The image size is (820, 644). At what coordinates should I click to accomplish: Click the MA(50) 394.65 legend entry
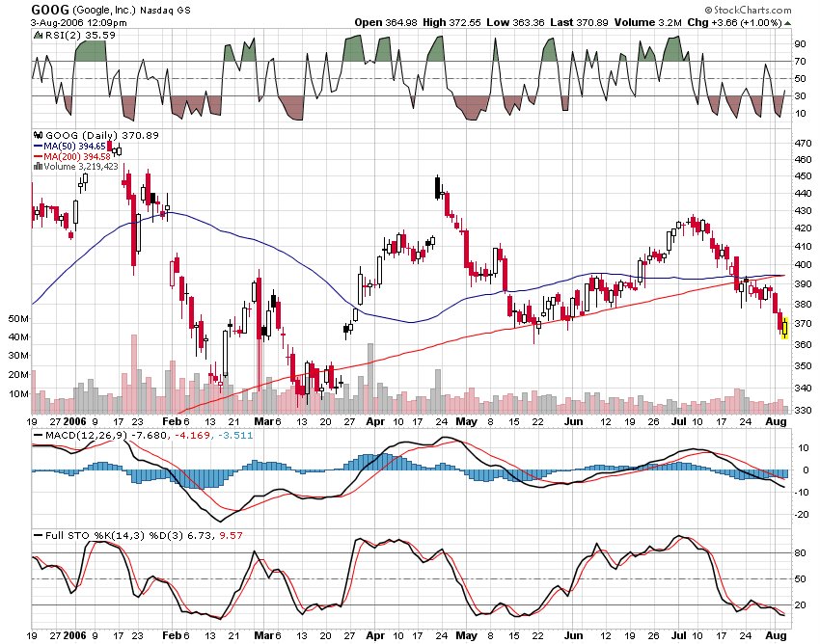[x=75, y=147]
